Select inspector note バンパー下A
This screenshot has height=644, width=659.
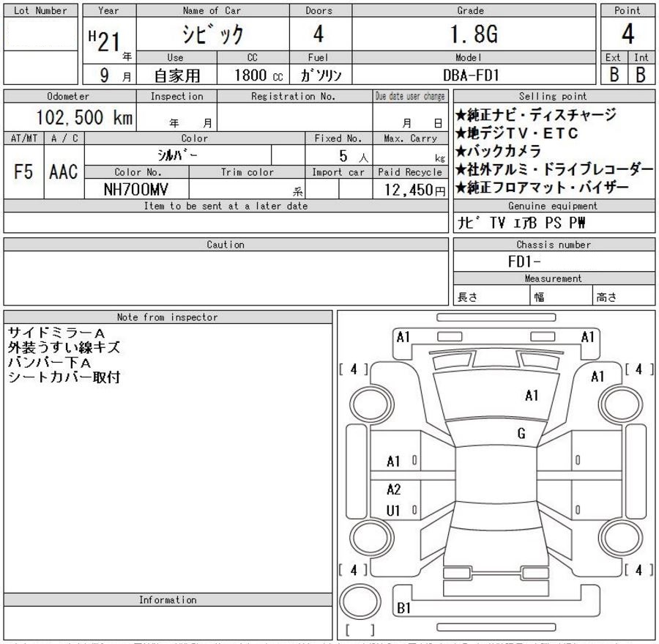coord(49,362)
